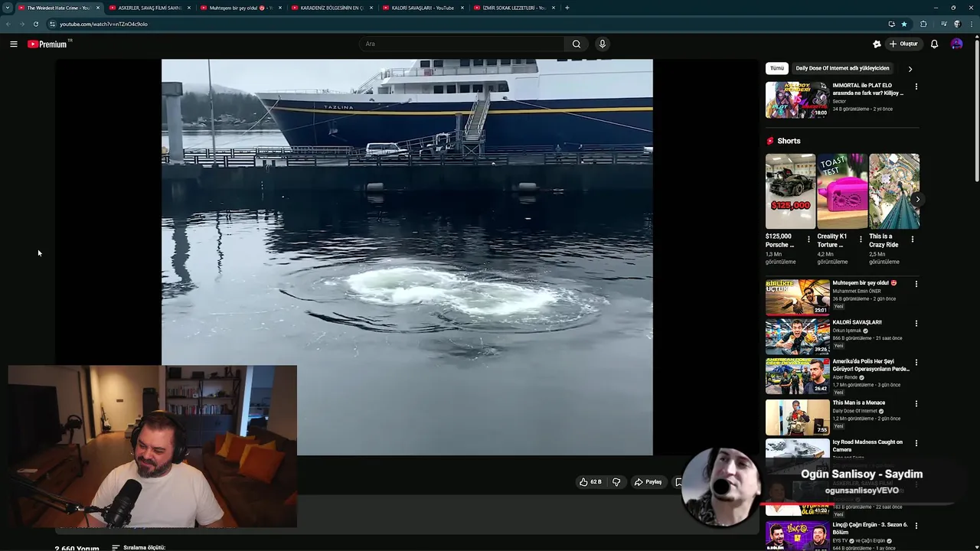Open options for This Man is a Menace
Screen dimensions: 980x551
click(x=916, y=403)
